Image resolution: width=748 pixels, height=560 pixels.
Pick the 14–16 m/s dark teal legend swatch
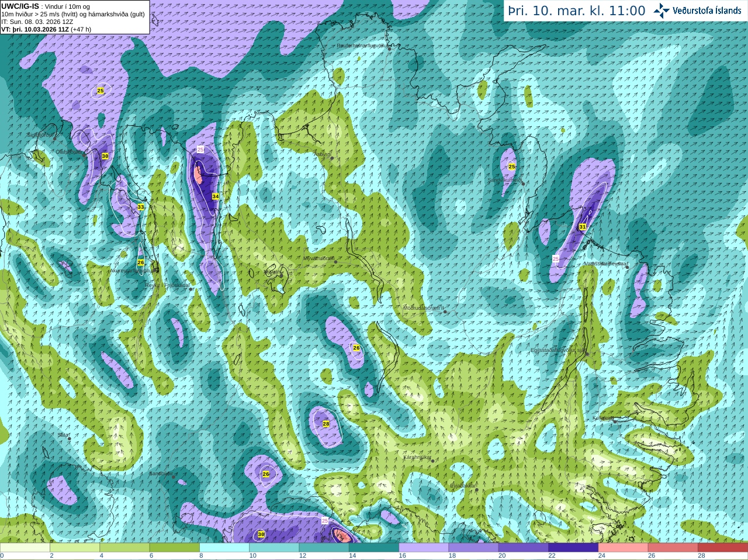pos(374,548)
